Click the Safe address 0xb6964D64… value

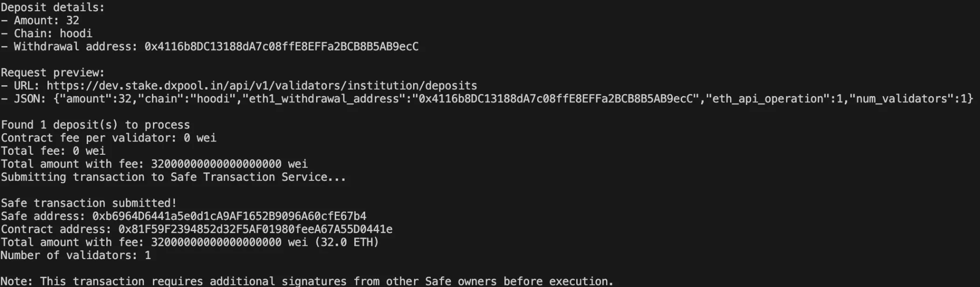[229, 216]
